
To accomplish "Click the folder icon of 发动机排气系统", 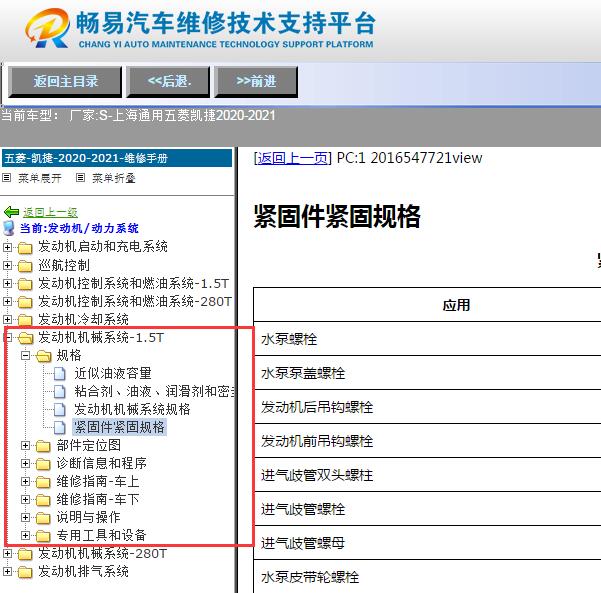I will click(25, 572).
